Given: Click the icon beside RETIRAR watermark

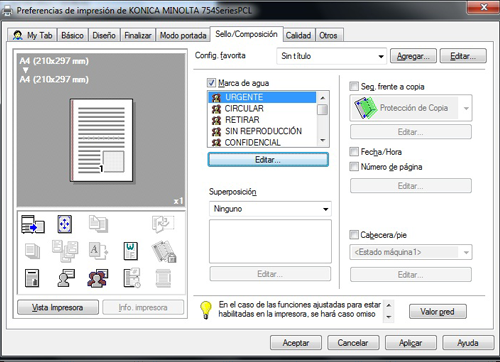Looking at the screenshot, I should [x=216, y=120].
